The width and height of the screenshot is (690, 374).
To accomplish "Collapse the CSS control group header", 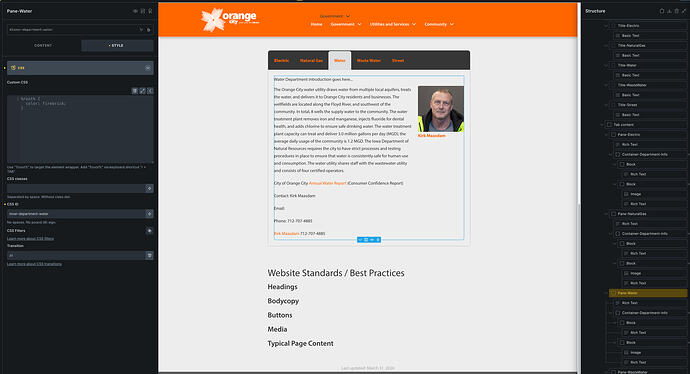I will [80, 68].
